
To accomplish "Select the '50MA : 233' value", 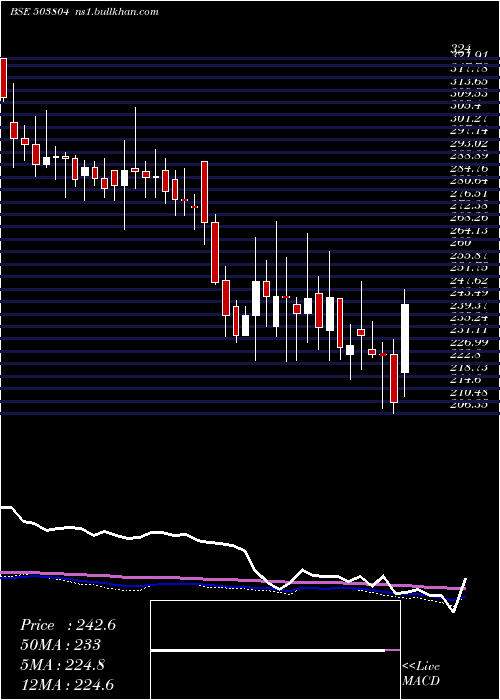I will point(60,645).
